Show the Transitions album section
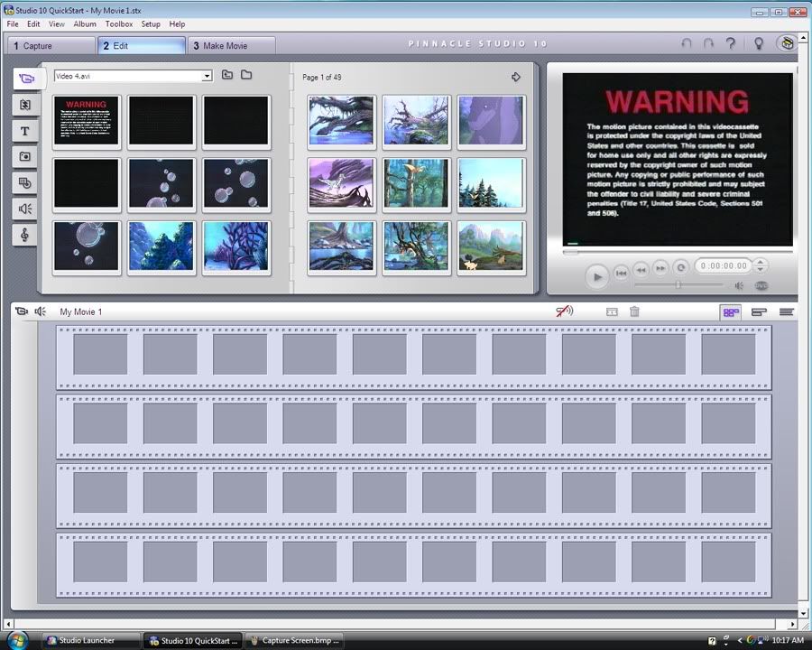The width and height of the screenshot is (812, 650). (25, 105)
